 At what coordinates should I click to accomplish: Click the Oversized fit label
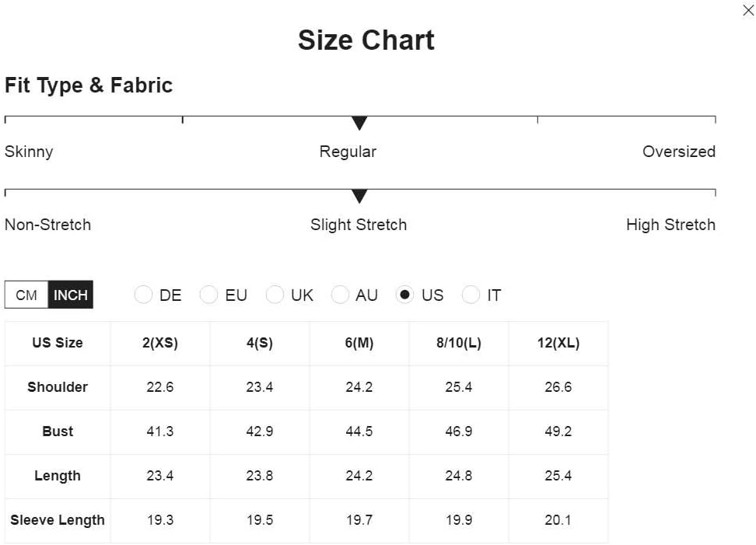[x=678, y=152]
